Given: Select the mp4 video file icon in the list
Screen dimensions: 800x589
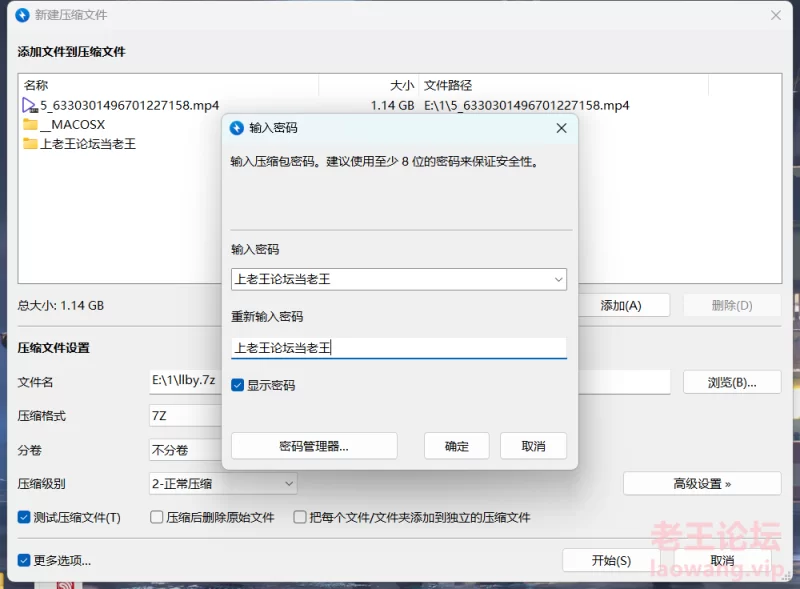Looking at the screenshot, I should pos(30,106).
